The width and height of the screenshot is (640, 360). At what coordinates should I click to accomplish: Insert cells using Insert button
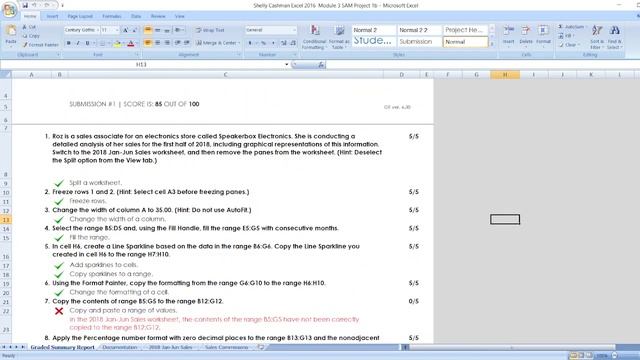(509, 36)
